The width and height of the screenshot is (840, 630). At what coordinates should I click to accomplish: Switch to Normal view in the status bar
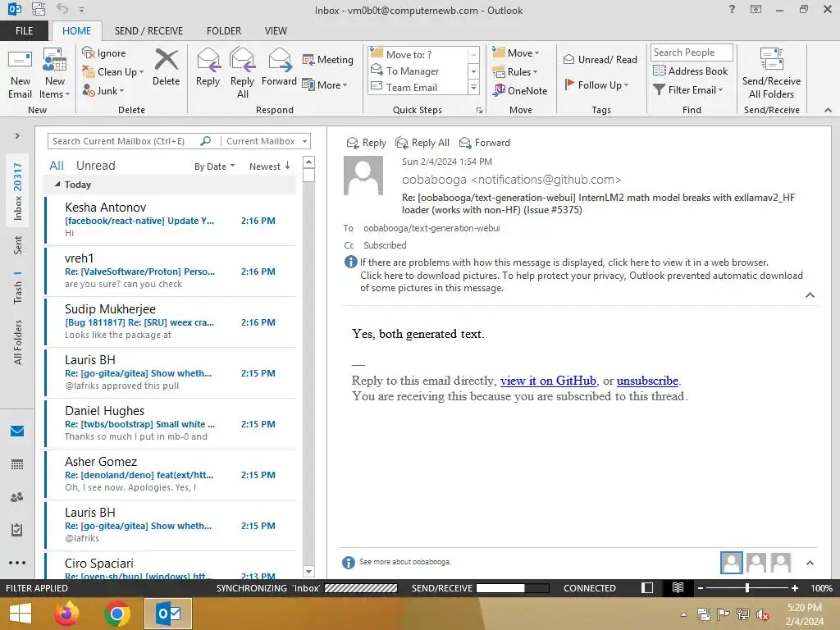click(x=647, y=587)
